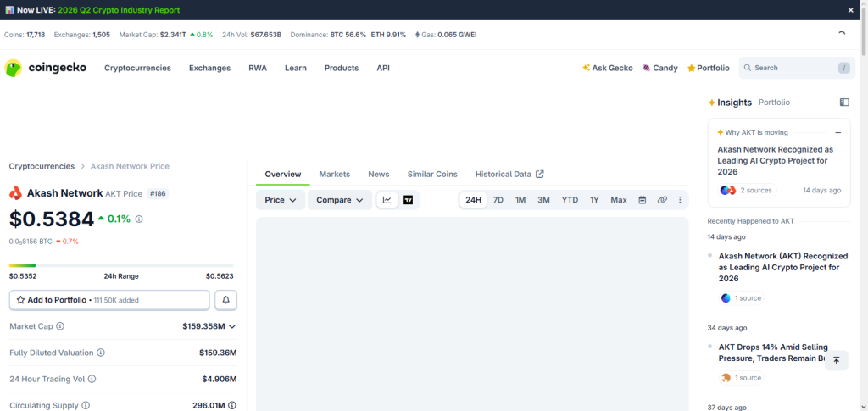Collapse the Insights sidebar panel icon
The image size is (868, 411).
click(x=844, y=103)
